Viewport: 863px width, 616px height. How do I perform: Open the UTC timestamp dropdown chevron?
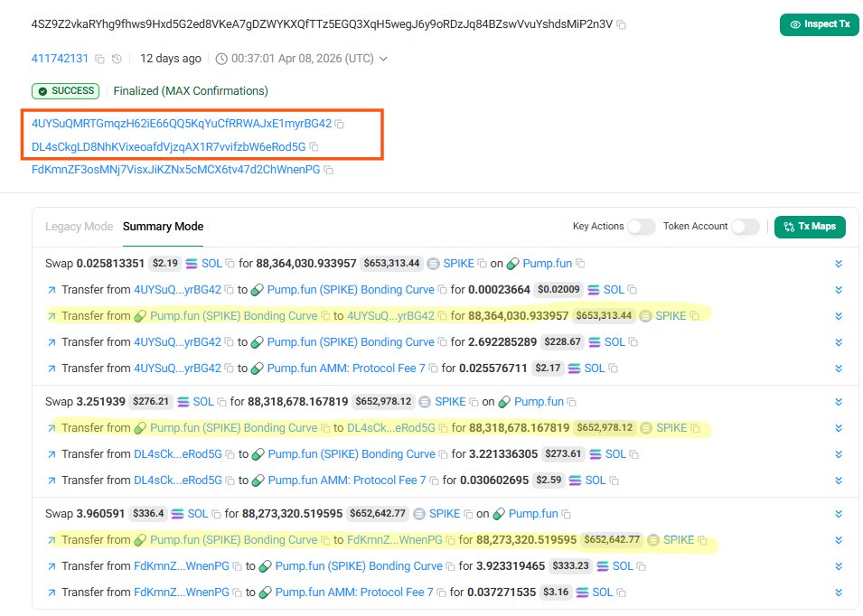pyautogui.click(x=384, y=59)
